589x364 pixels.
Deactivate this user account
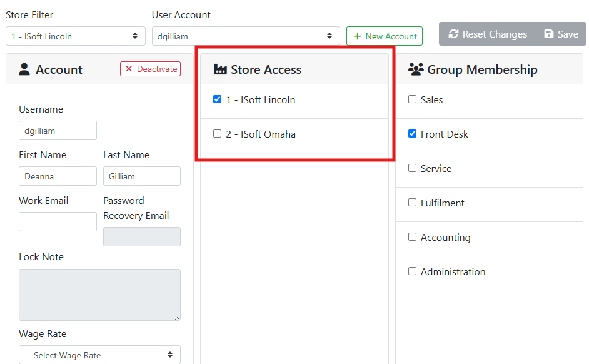pos(150,69)
